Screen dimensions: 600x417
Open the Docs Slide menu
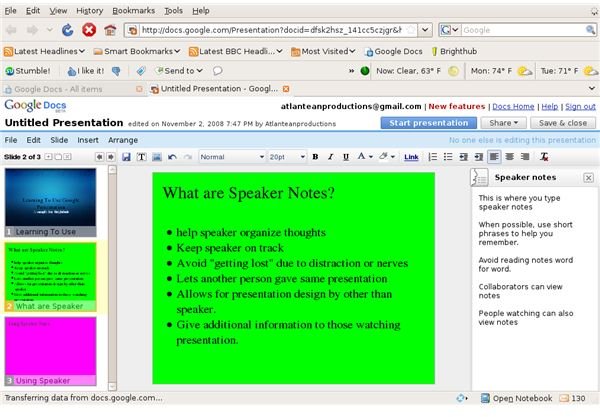click(x=59, y=140)
